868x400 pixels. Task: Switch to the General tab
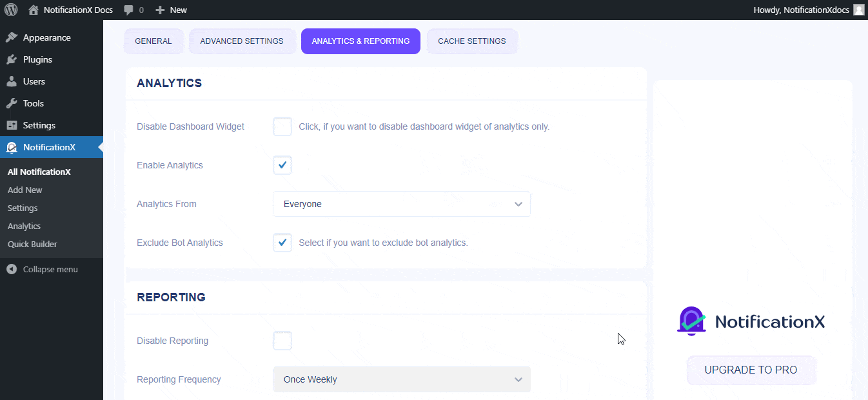[x=153, y=41]
